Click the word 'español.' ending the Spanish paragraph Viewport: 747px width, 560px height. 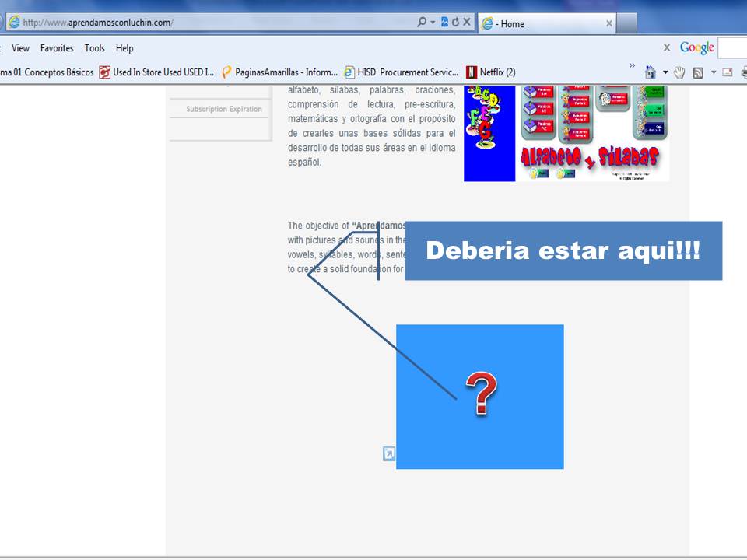pos(304,162)
